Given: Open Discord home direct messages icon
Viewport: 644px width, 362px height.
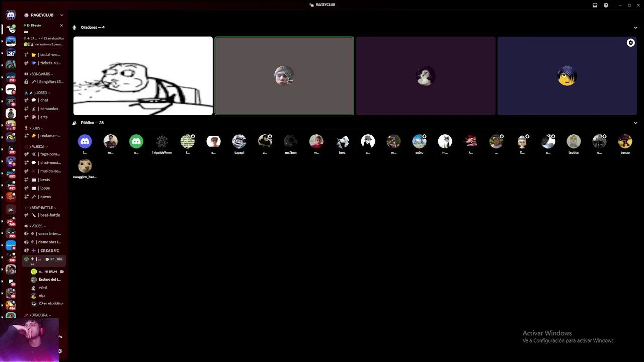Looking at the screenshot, I should point(11,15).
